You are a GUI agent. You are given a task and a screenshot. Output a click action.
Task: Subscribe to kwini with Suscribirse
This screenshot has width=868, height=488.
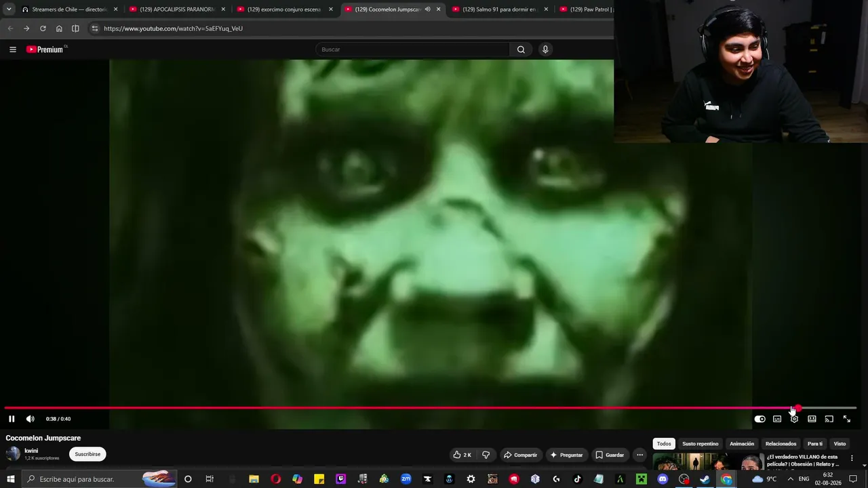(x=87, y=454)
